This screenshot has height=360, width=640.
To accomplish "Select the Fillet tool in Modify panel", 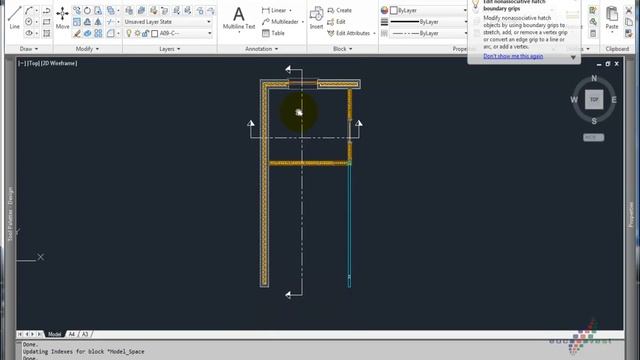I will click(111, 33).
